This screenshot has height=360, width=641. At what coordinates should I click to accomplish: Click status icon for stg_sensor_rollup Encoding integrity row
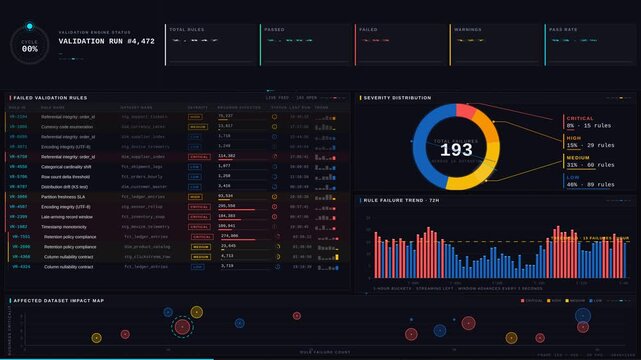pos(274,207)
